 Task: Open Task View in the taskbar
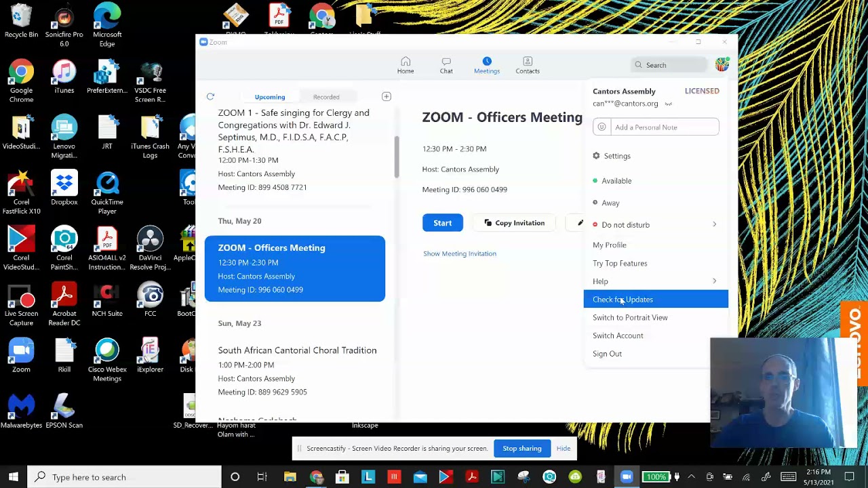coord(262,477)
